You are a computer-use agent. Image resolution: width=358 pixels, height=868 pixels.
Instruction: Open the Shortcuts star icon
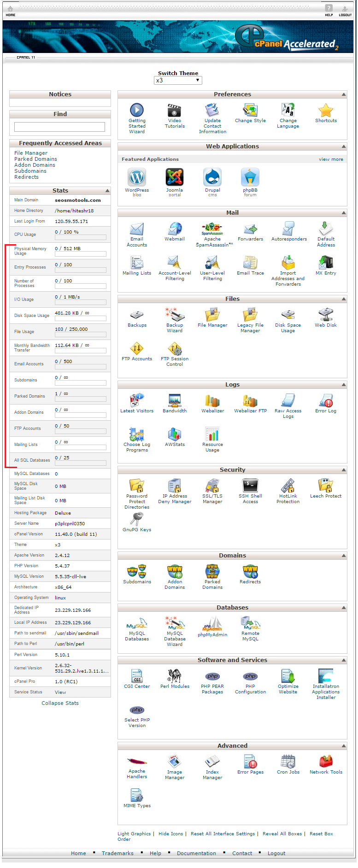(x=326, y=110)
